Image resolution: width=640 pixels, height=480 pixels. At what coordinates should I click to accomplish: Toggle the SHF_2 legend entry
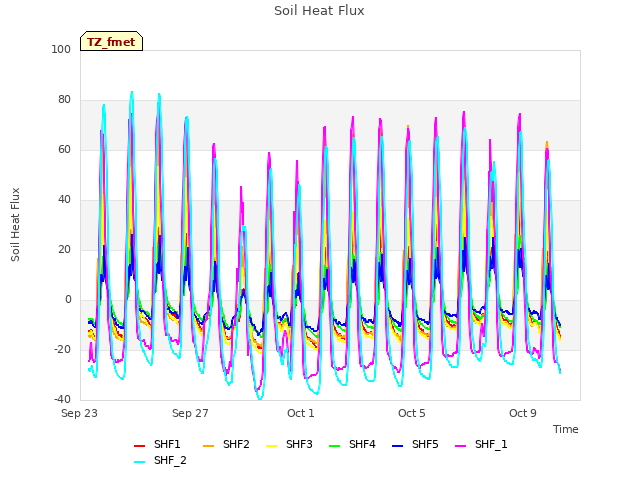click(160, 460)
